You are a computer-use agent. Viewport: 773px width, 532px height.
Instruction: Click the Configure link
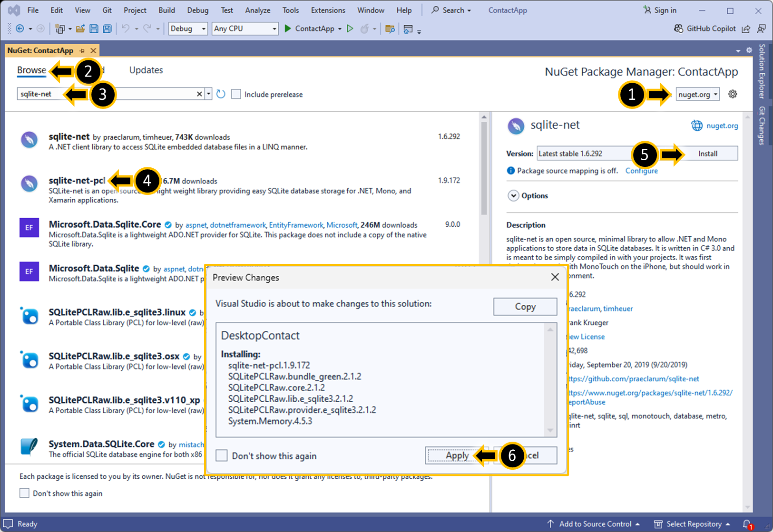(641, 171)
